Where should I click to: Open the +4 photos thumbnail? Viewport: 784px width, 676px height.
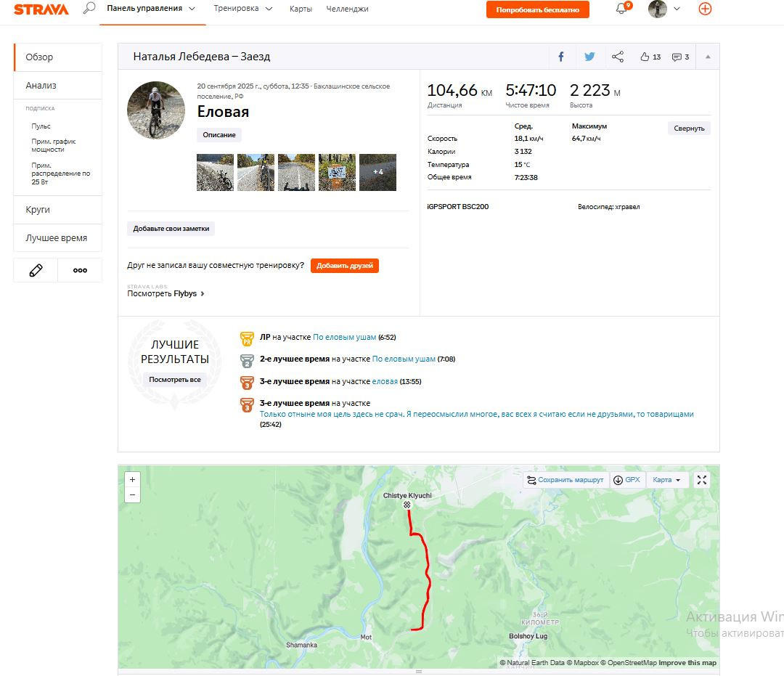[x=377, y=172]
